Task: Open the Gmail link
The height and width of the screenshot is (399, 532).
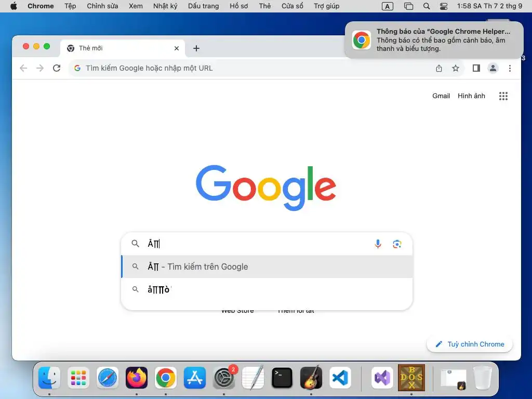Action: pyautogui.click(x=441, y=96)
